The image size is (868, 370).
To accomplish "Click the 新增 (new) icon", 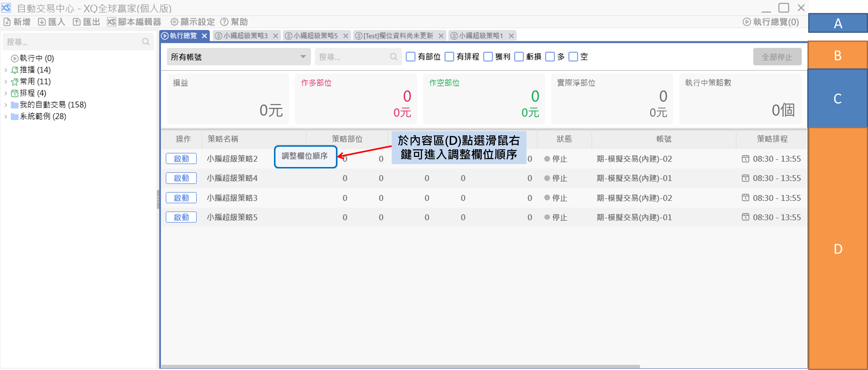I will pyautogui.click(x=7, y=22).
